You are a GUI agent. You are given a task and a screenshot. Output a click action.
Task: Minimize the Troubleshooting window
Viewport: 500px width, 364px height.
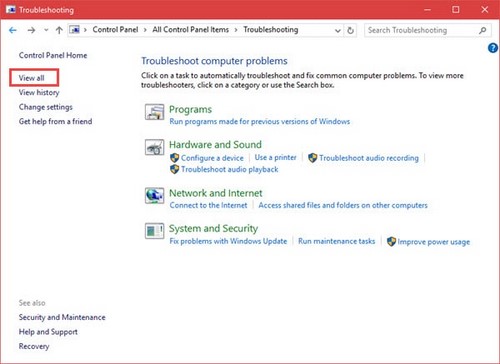coord(427,10)
